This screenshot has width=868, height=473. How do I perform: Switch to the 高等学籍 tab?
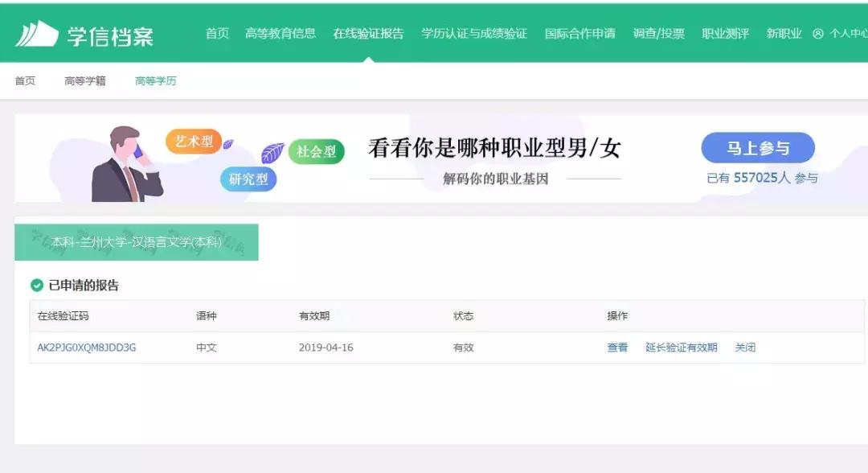click(x=84, y=80)
